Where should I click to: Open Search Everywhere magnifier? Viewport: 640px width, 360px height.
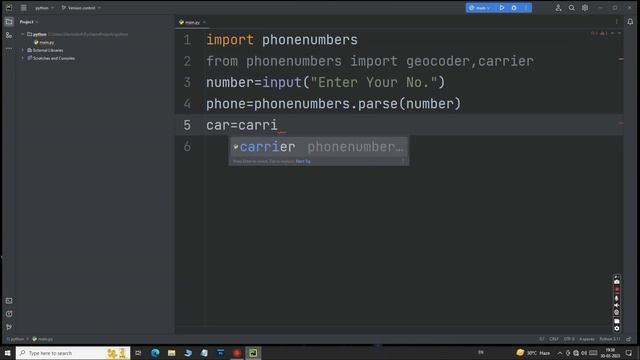[x=571, y=8]
